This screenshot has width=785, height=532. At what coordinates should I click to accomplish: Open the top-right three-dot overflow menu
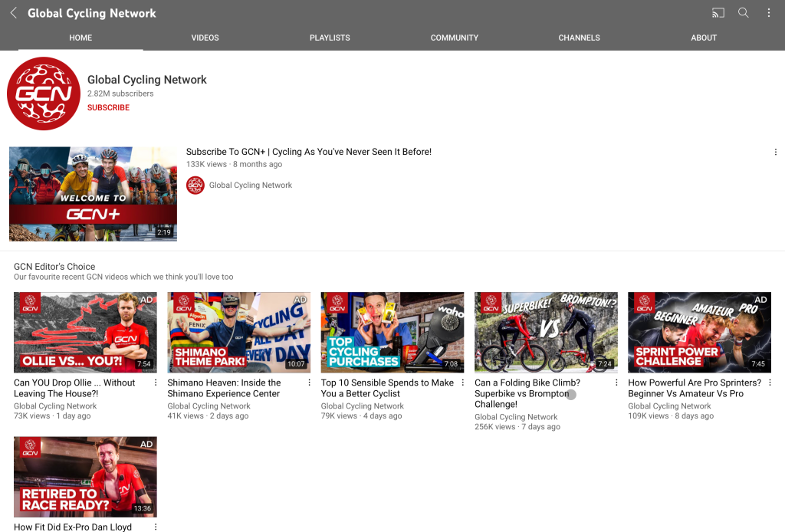(769, 13)
